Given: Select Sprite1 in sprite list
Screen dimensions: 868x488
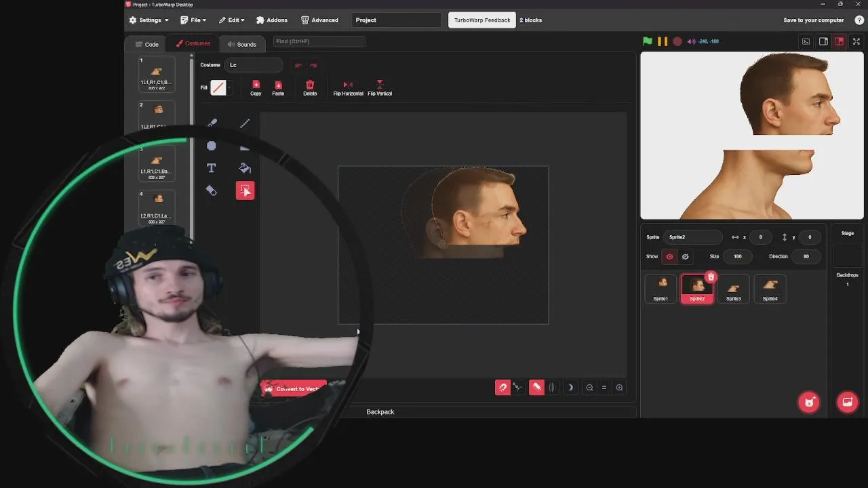Looking at the screenshot, I should pos(660,289).
